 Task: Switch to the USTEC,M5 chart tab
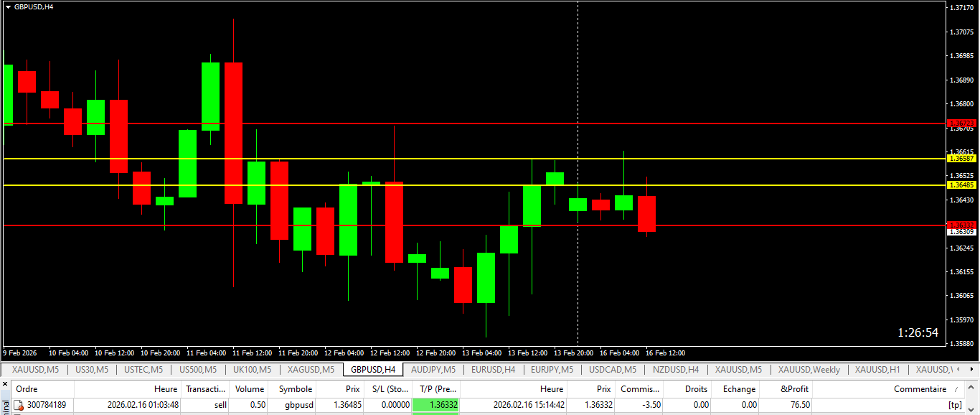click(143, 370)
